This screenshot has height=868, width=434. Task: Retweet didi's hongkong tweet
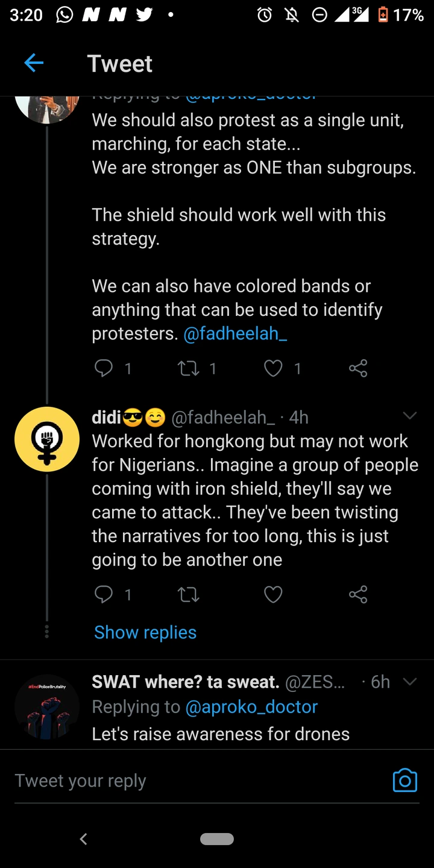pyautogui.click(x=189, y=595)
